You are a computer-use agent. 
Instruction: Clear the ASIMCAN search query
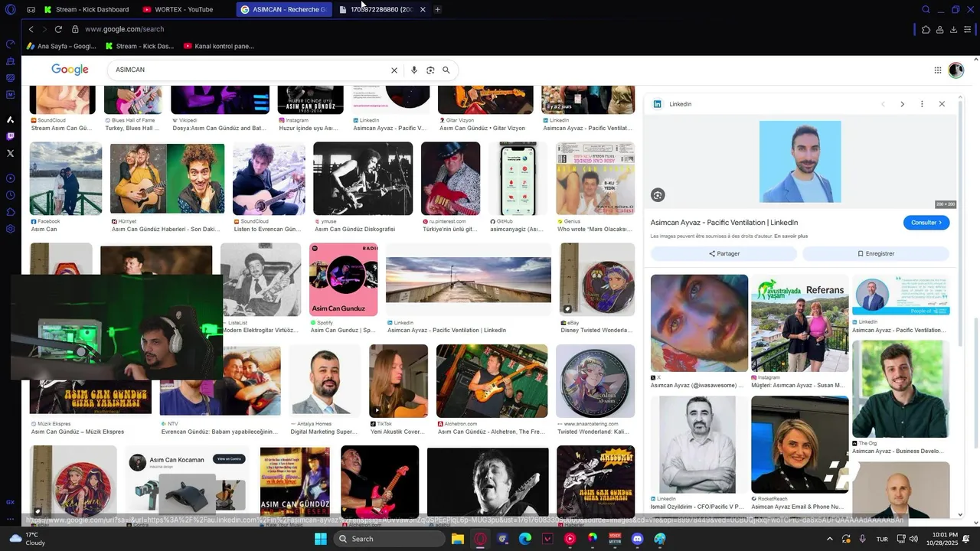pos(394,70)
